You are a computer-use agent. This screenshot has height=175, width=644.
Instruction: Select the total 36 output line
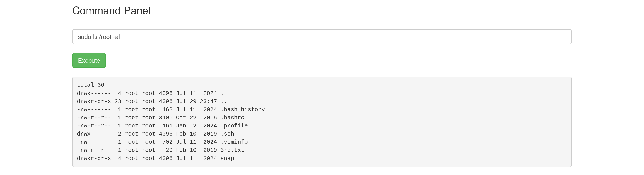90,85
